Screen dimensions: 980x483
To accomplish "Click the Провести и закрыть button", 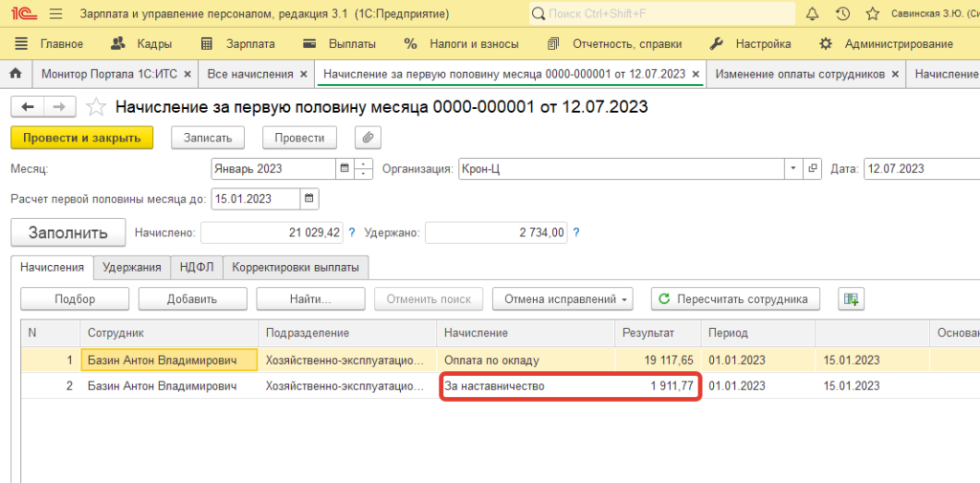I will point(82,138).
